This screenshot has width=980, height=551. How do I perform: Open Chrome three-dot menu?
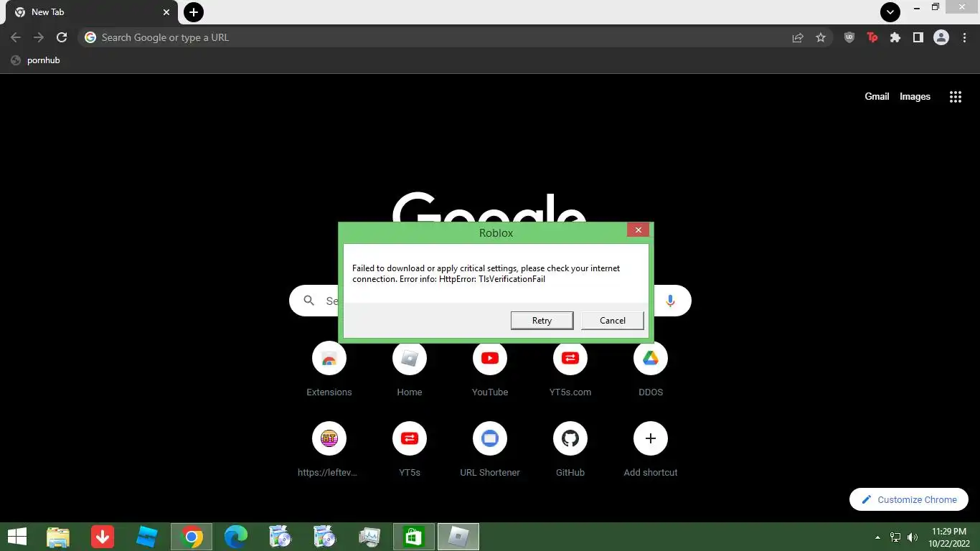tap(964, 37)
